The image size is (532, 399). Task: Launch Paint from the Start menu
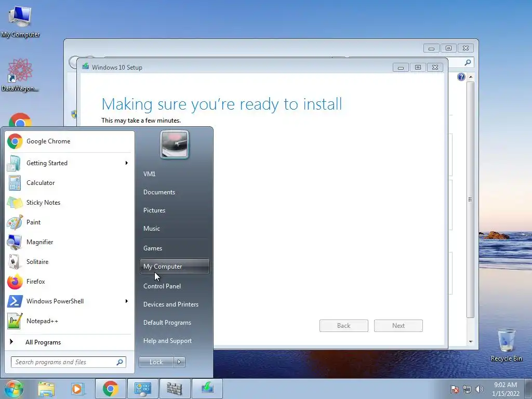coord(70,222)
